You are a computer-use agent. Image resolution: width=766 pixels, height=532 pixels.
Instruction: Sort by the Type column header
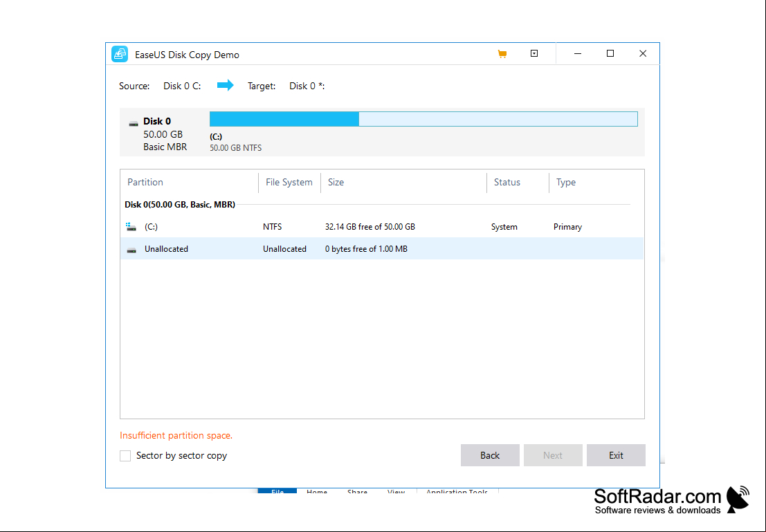566,182
